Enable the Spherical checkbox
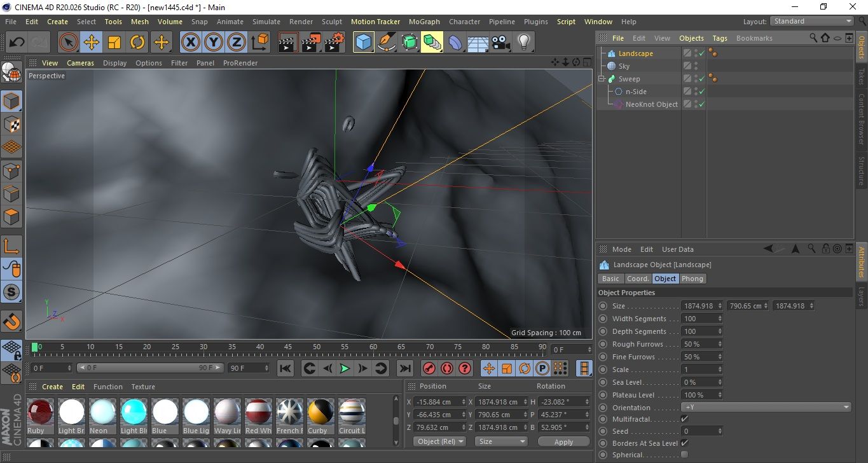868x463 pixels. point(684,455)
